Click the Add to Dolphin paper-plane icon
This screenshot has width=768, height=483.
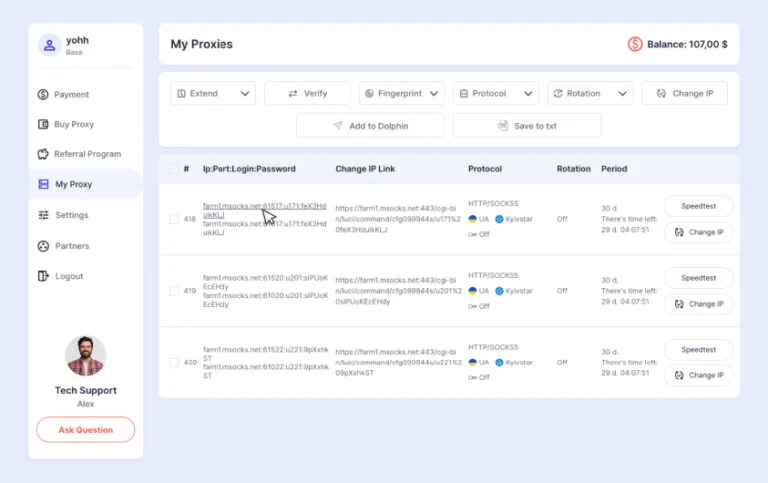pyautogui.click(x=338, y=125)
